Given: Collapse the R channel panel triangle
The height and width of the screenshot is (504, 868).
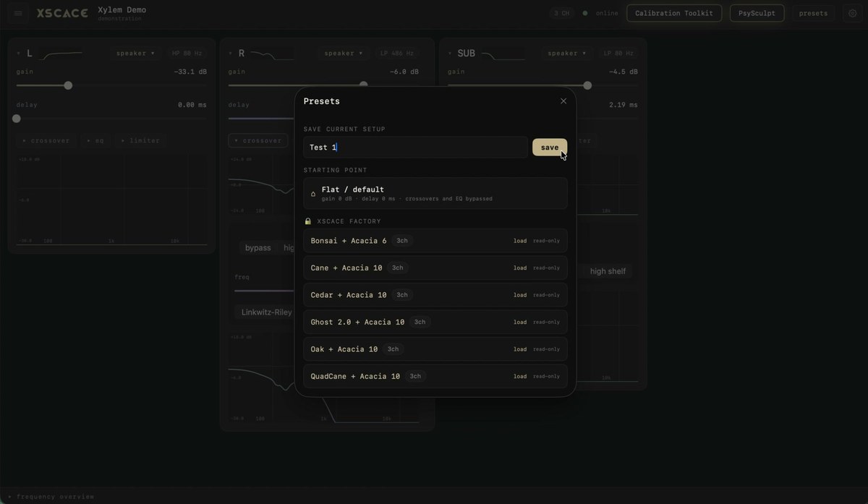Looking at the screenshot, I should [230, 54].
